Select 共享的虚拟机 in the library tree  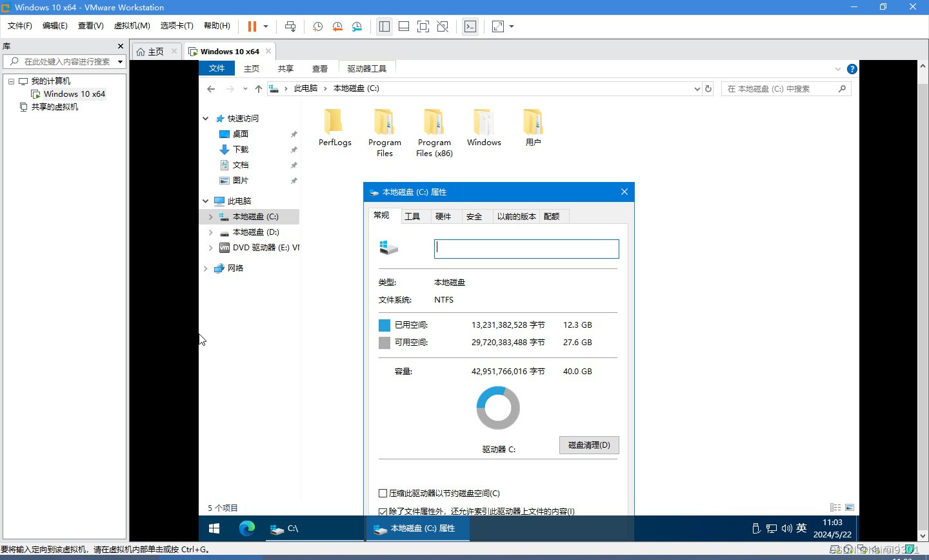coord(55,107)
